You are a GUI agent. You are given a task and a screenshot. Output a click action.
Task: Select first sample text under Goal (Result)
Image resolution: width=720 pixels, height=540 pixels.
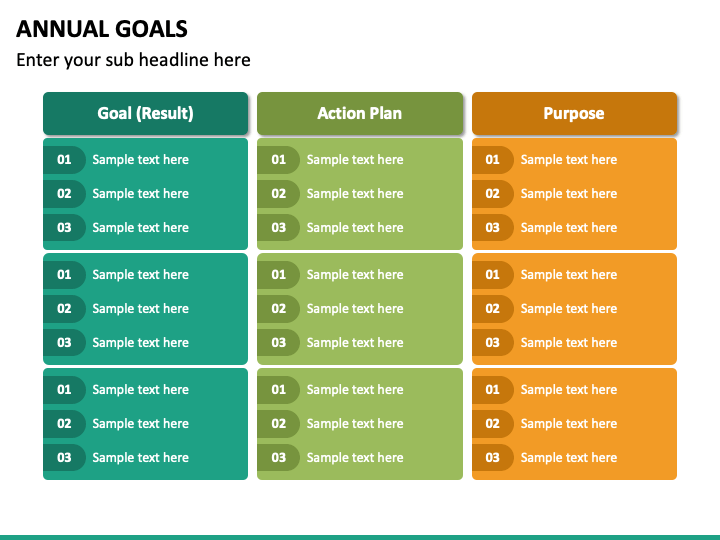click(x=141, y=160)
